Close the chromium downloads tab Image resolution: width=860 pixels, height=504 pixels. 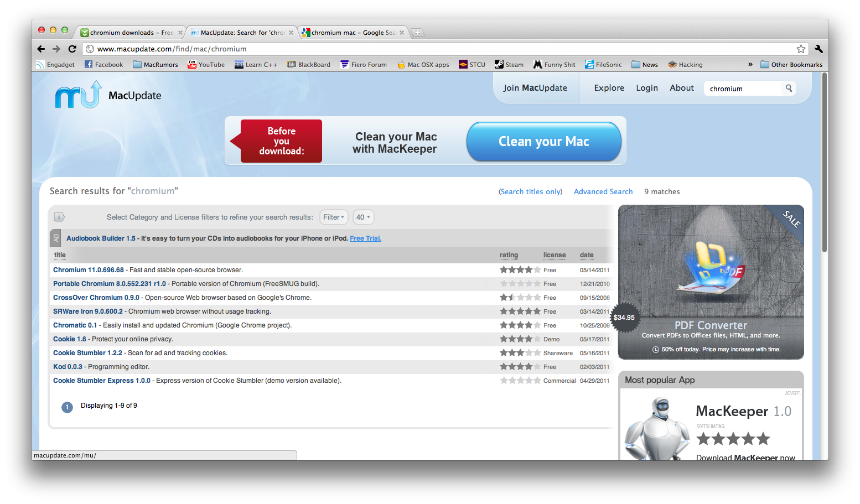coord(180,33)
